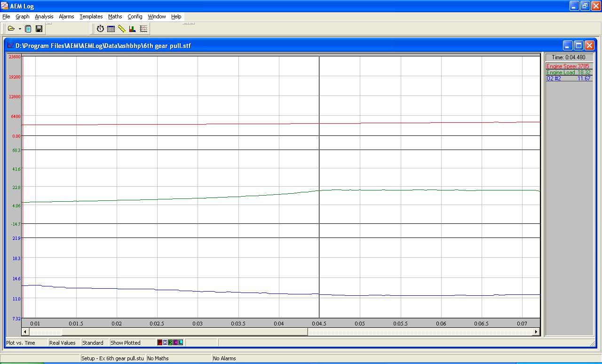Select the O2 #2 channel row

(x=569, y=79)
